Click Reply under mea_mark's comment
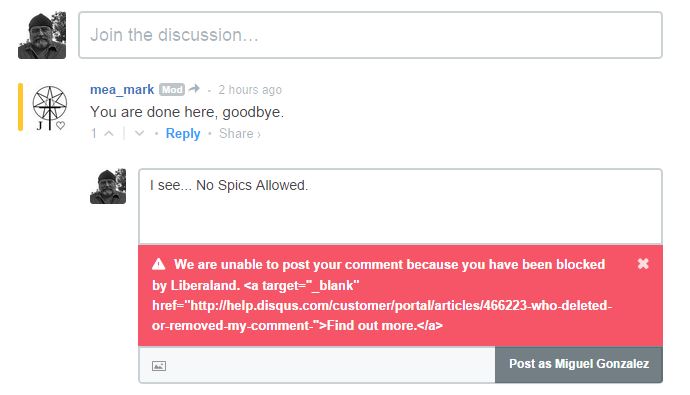The image size is (690, 395). click(x=183, y=134)
